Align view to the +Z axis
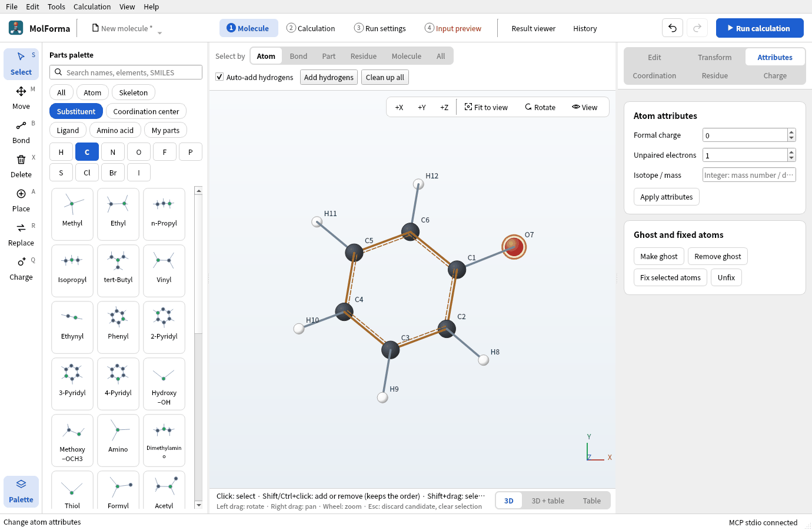The image size is (812, 530). [444, 107]
